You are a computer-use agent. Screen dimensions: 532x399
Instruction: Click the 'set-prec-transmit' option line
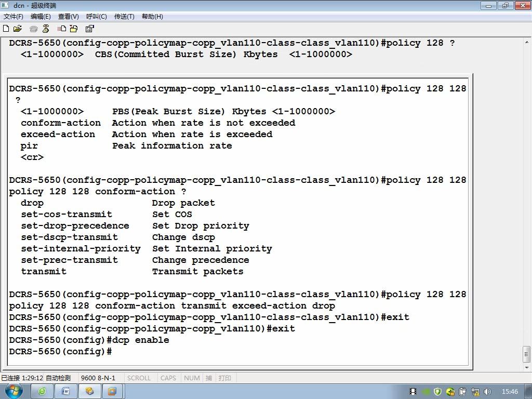[135, 260]
